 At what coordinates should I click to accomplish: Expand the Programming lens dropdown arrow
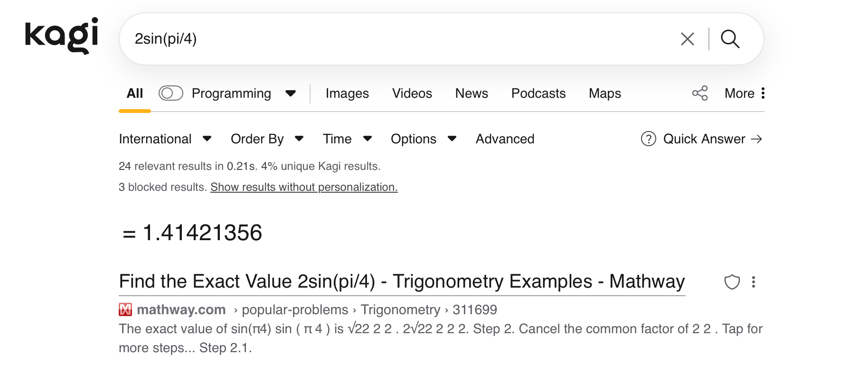(x=291, y=93)
